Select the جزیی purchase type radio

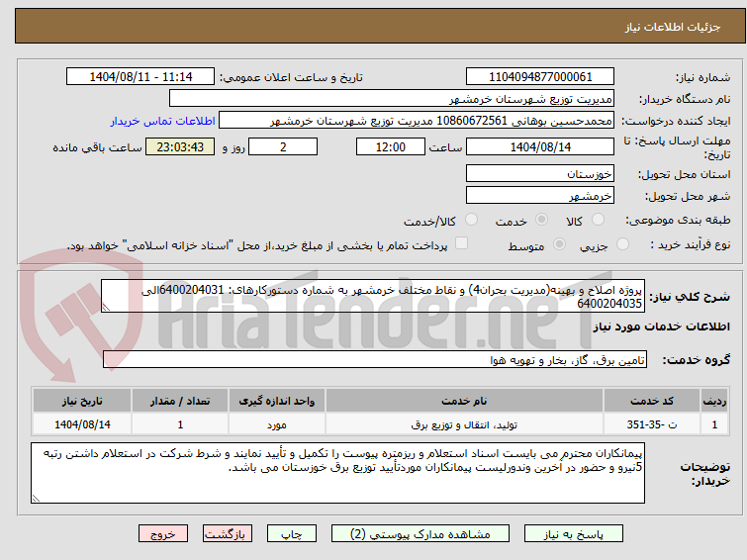tap(622, 244)
